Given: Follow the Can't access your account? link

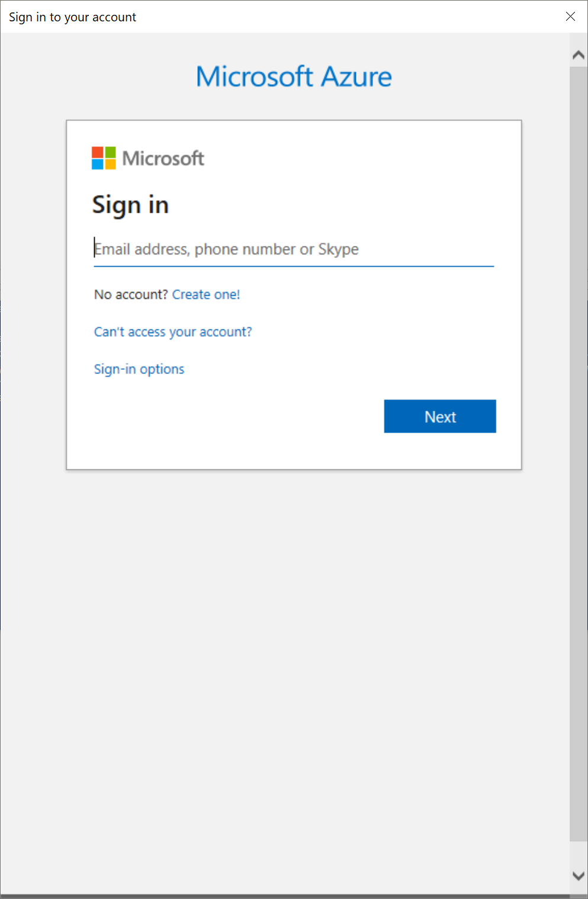Looking at the screenshot, I should 173,332.
